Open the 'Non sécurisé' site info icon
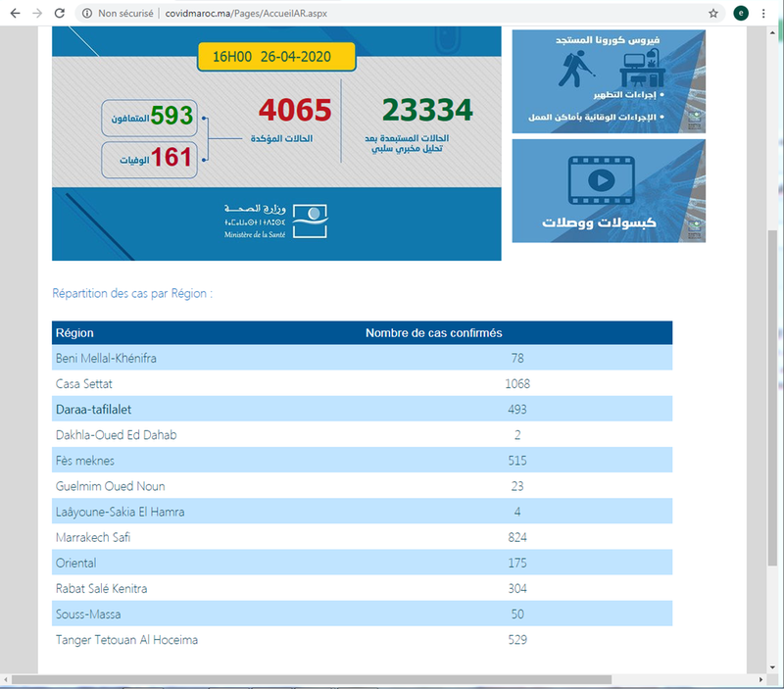Screen dimensions: 784x689 (88, 14)
